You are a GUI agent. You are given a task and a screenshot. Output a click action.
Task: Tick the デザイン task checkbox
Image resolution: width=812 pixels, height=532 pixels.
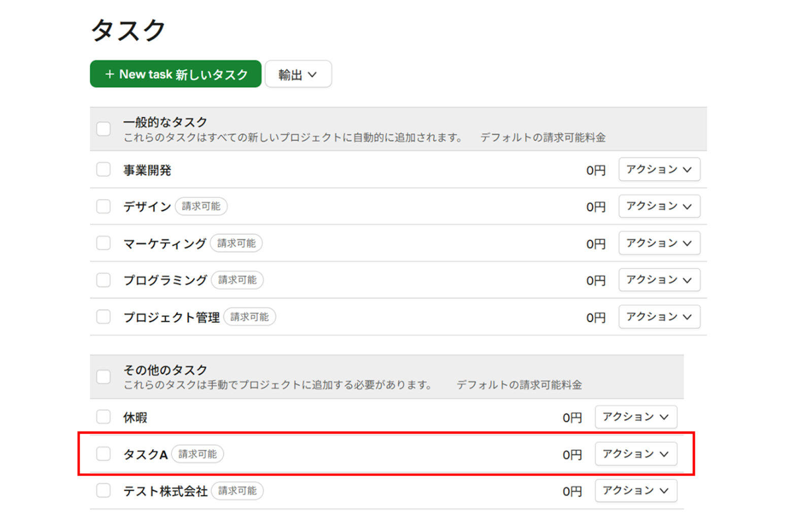(104, 206)
